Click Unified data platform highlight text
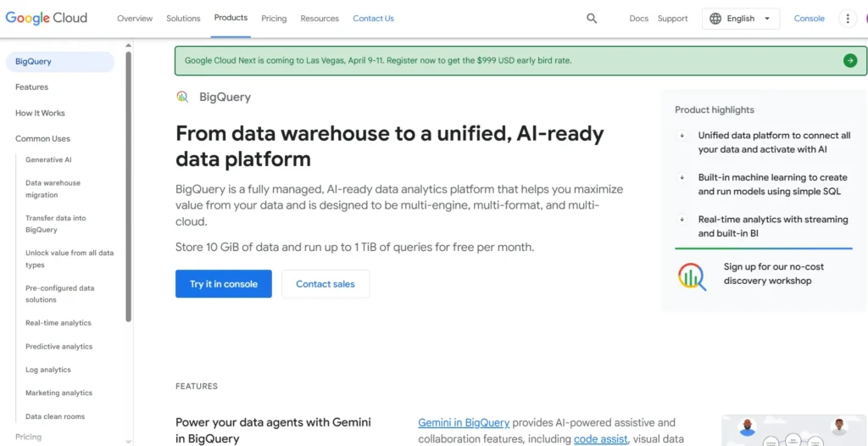The width and height of the screenshot is (868, 446). coord(774,142)
